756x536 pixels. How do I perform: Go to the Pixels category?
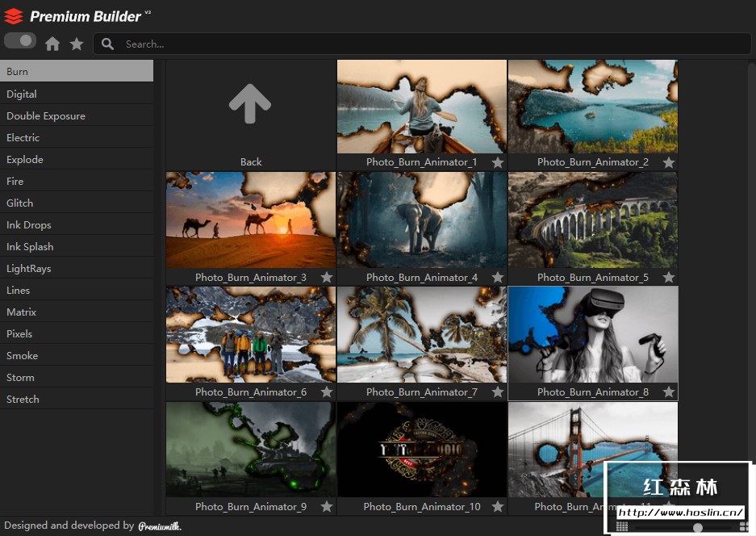77,333
